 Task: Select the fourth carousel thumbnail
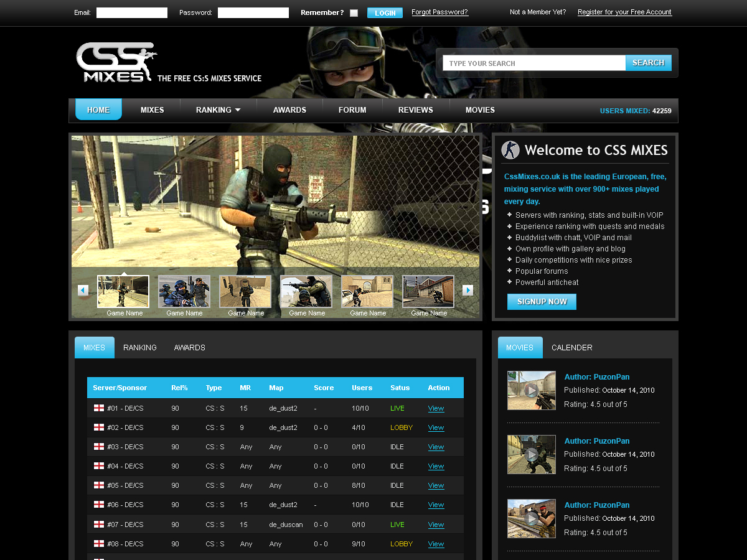coord(306,292)
